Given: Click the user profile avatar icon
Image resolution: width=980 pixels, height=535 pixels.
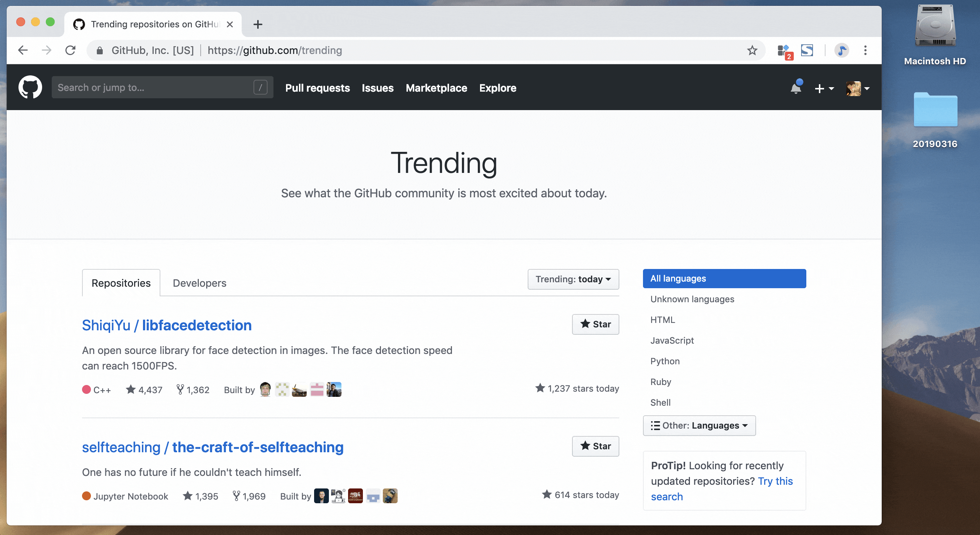Looking at the screenshot, I should pyautogui.click(x=854, y=88).
